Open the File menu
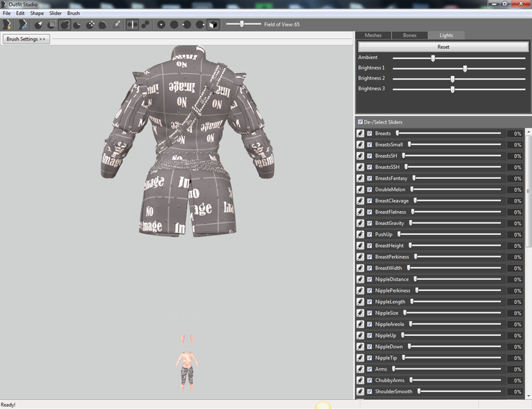Viewport: 532px width, 409px height. pyautogui.click(x=7, y=13)
